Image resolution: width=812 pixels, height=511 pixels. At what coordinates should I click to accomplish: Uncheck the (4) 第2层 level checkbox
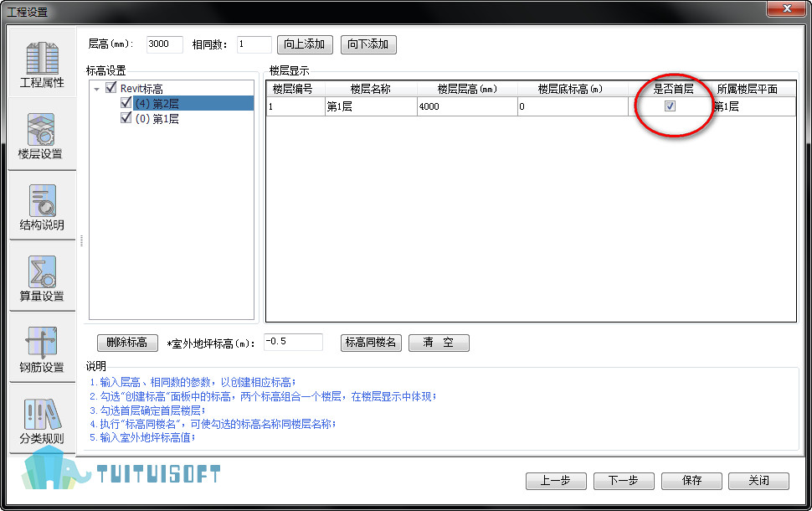click(x=126, y=103)
